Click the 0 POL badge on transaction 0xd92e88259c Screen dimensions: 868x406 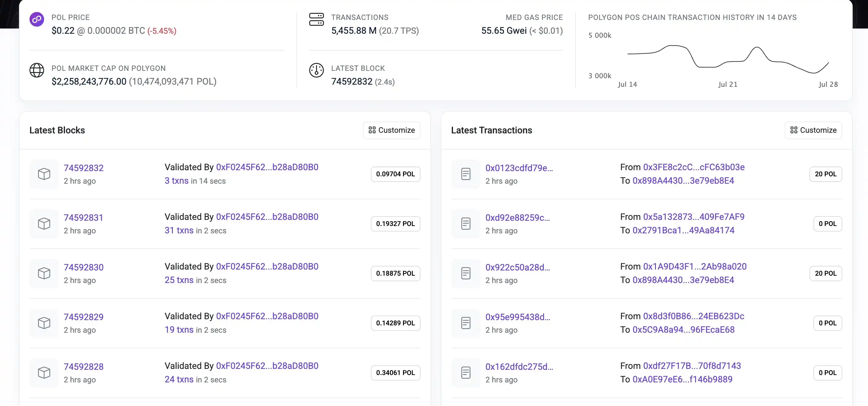point(828,224)
